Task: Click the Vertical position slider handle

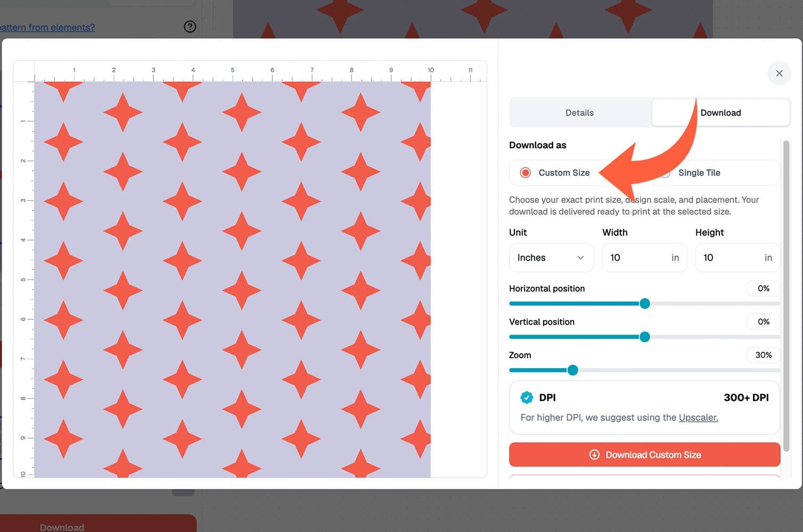Action: (644, 337)
